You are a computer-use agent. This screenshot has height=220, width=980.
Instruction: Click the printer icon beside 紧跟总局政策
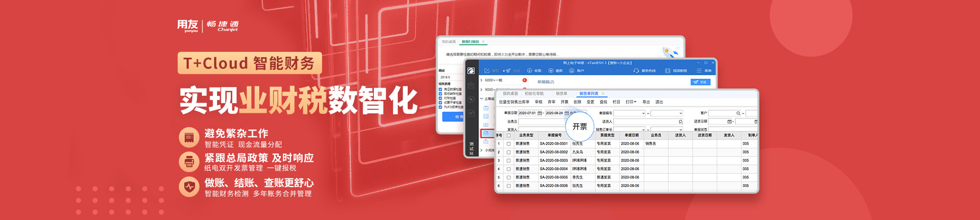189,162
